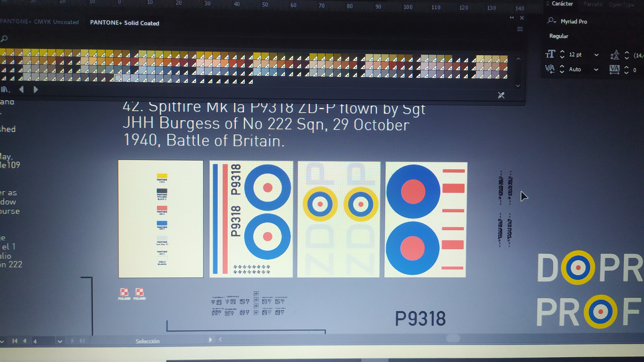Open artboard number dropdown showing 4
The image size is (644, 362).
point(60,341)
